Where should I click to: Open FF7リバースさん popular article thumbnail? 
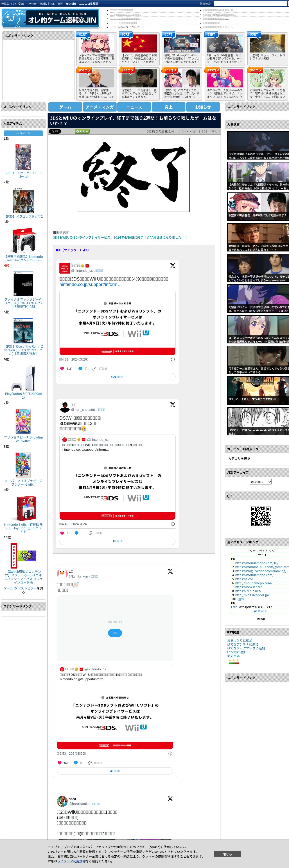(258, 391)
